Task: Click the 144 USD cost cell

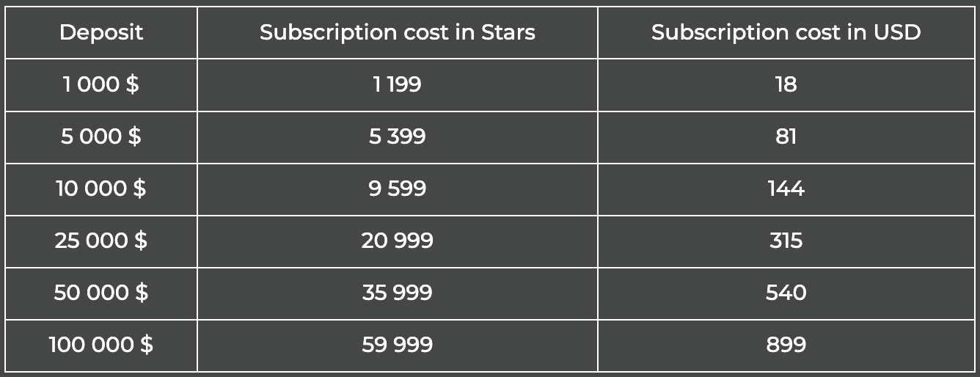Action: [x=786, y=189]
